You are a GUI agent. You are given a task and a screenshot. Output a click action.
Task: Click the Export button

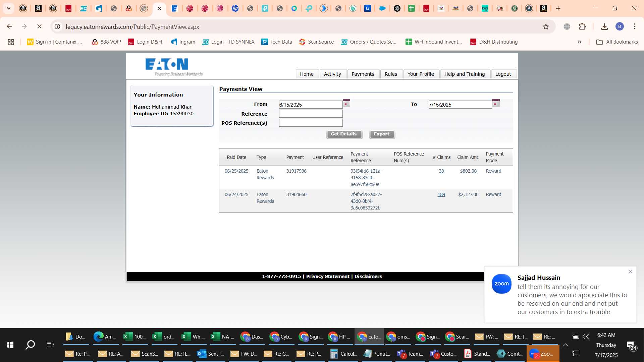click(x=382, y=134)
